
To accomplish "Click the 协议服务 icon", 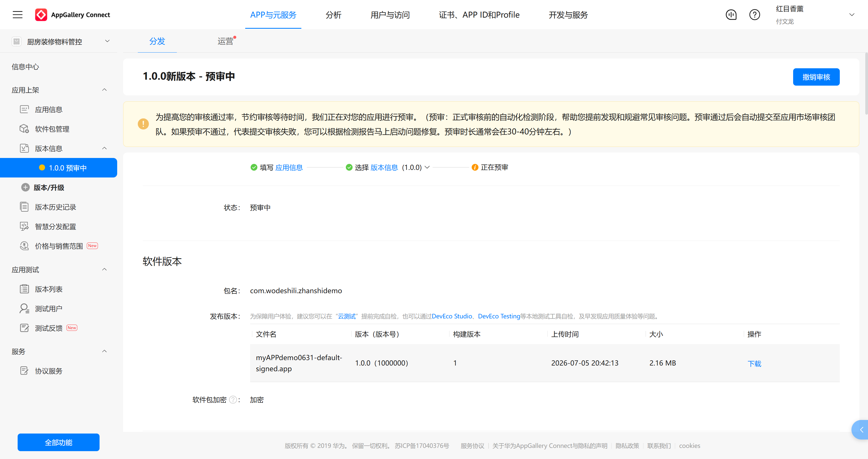I will pyautogui.click(x=24, y=370).
